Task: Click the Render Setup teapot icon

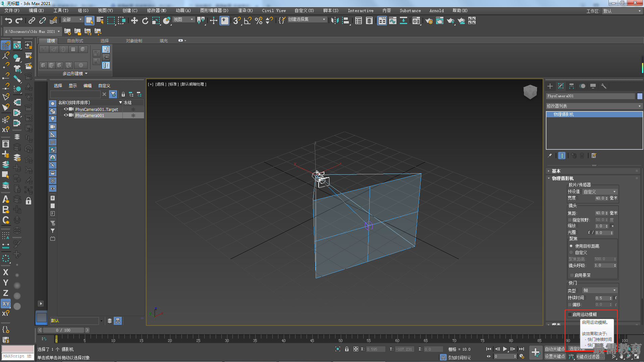Action: (429, 21)
